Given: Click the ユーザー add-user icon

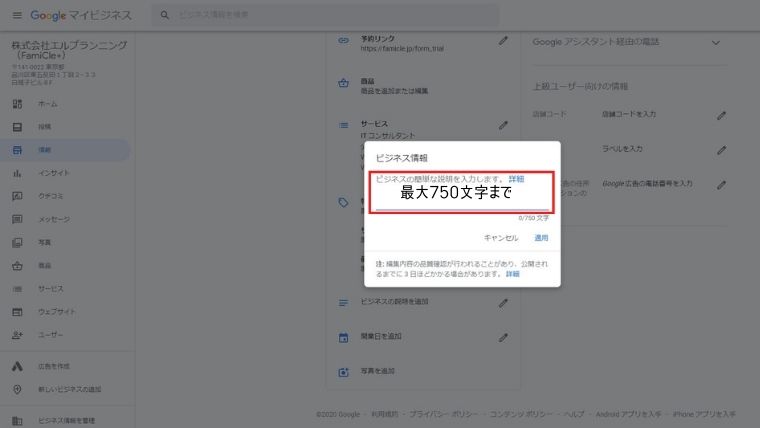Looking at the screenshot, I should point(17,335).
